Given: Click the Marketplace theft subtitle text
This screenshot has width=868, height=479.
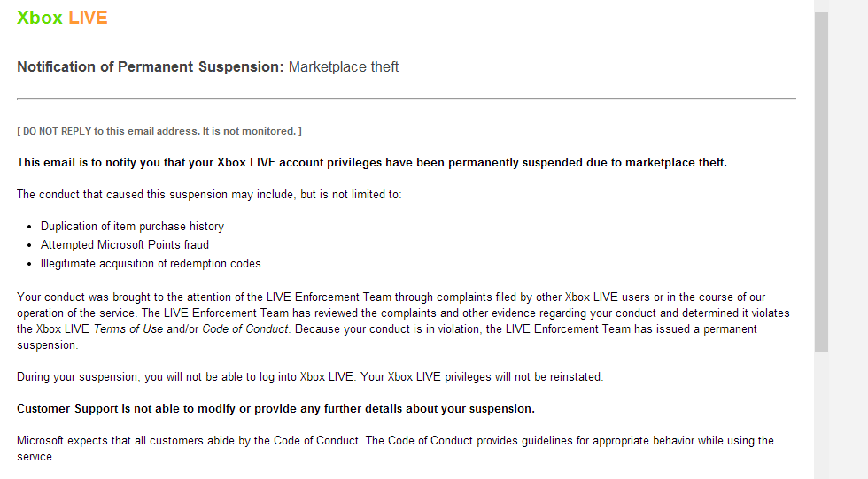Looking at the screenshot, I should tap(344, 67).
